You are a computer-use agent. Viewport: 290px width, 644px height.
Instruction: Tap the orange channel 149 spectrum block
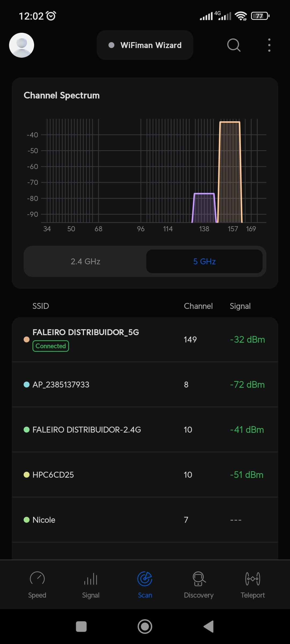230,172
